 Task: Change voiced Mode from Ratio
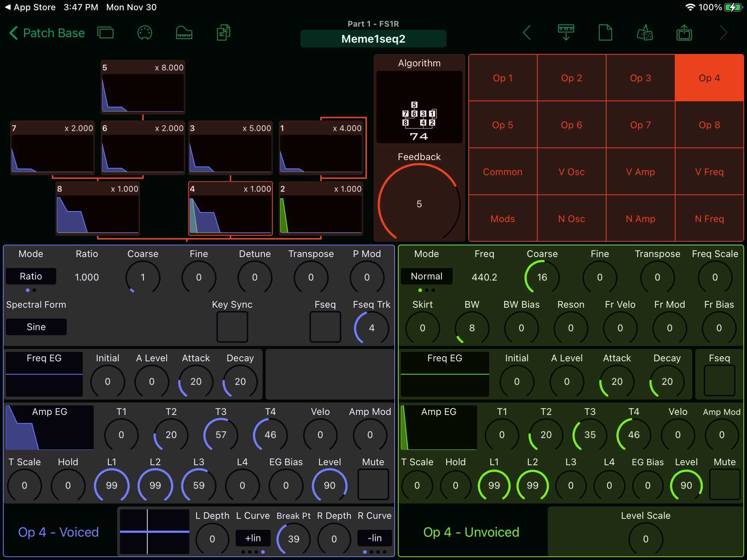pyautogui.click(x=31, y=276)
